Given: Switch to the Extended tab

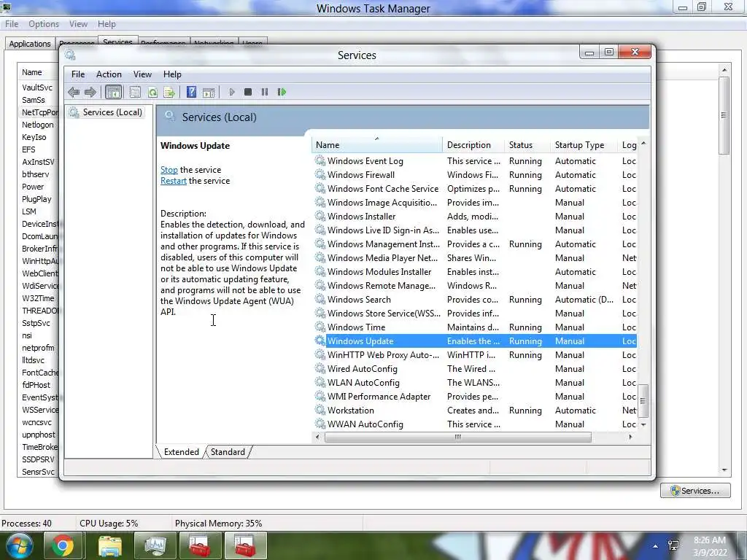Looking at the screenshot, I should (x=181, y=452).
